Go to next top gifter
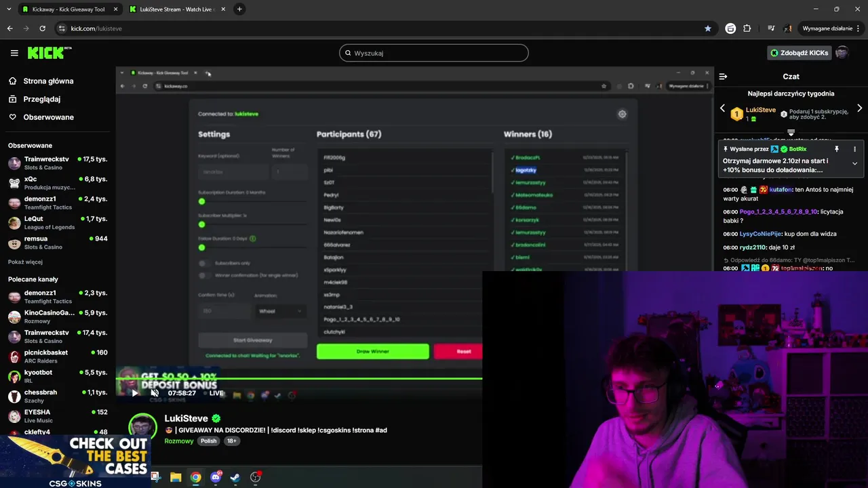 pyautogui.click(x=859, y=108)
